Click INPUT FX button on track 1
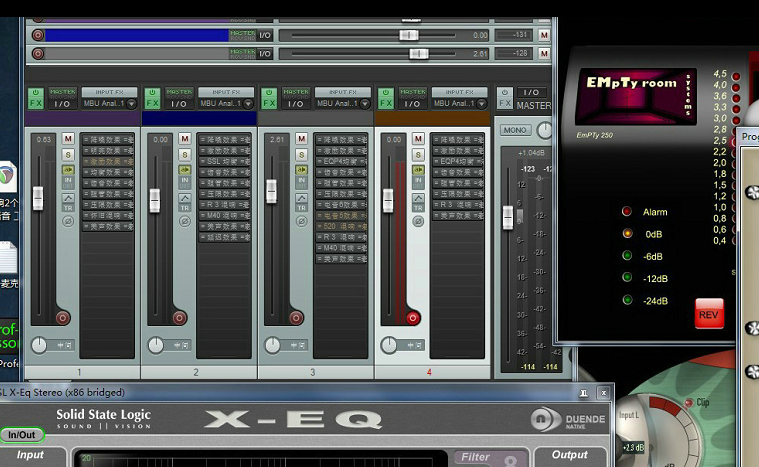The image size is (759, 467). pyautogui.click(x=109, y=92)
